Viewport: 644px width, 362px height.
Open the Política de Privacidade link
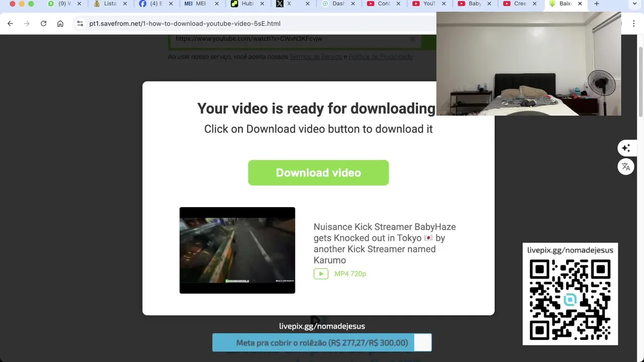tap(380, 57)
